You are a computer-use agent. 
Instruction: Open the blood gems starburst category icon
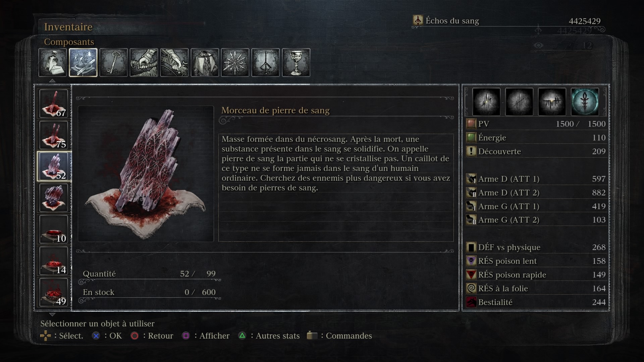pos(235,63)
